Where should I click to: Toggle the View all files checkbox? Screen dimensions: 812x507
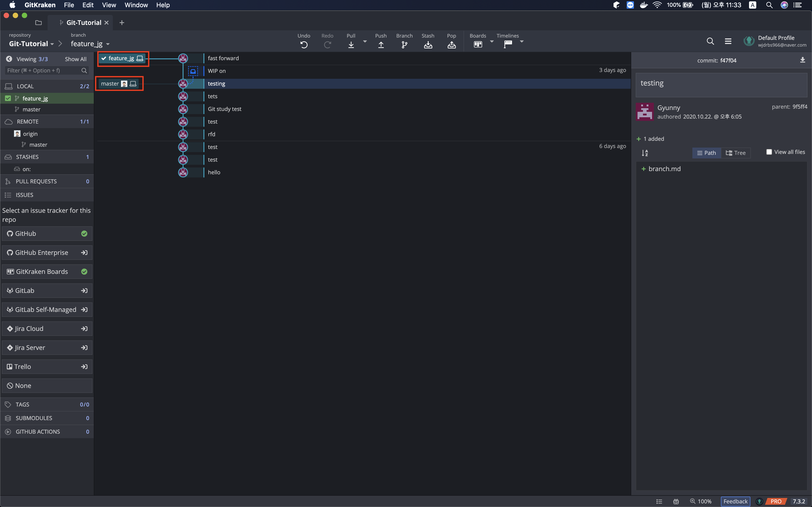(769, 152)
